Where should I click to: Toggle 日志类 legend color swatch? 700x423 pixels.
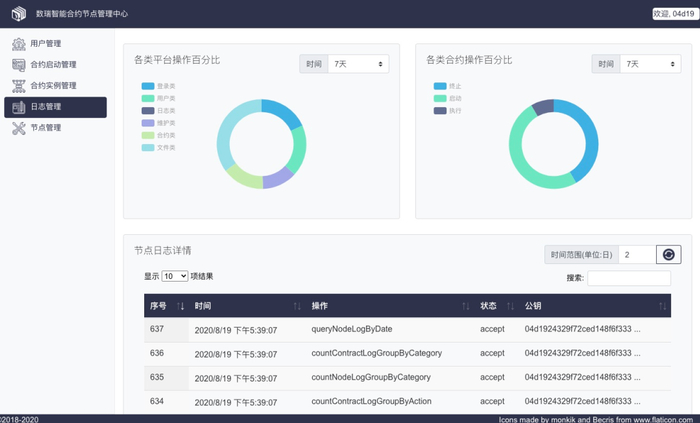click(x=148, y=111)
